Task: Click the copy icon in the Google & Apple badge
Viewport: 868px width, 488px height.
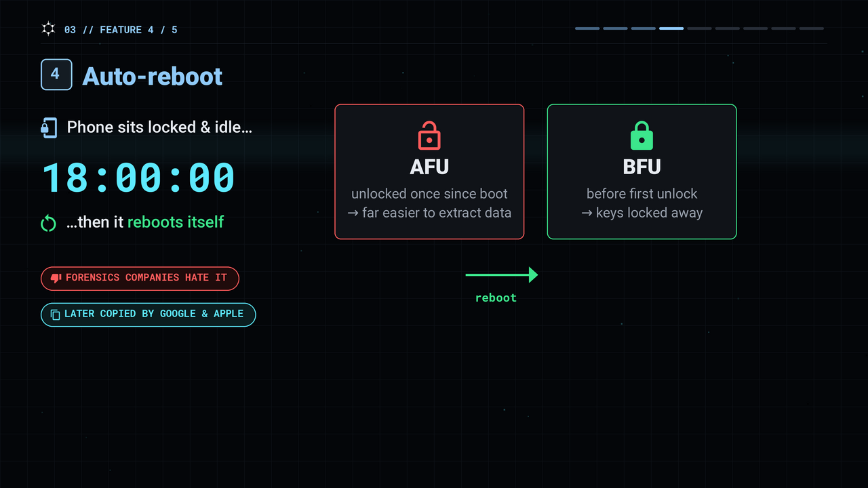Action: pos(56,314)
